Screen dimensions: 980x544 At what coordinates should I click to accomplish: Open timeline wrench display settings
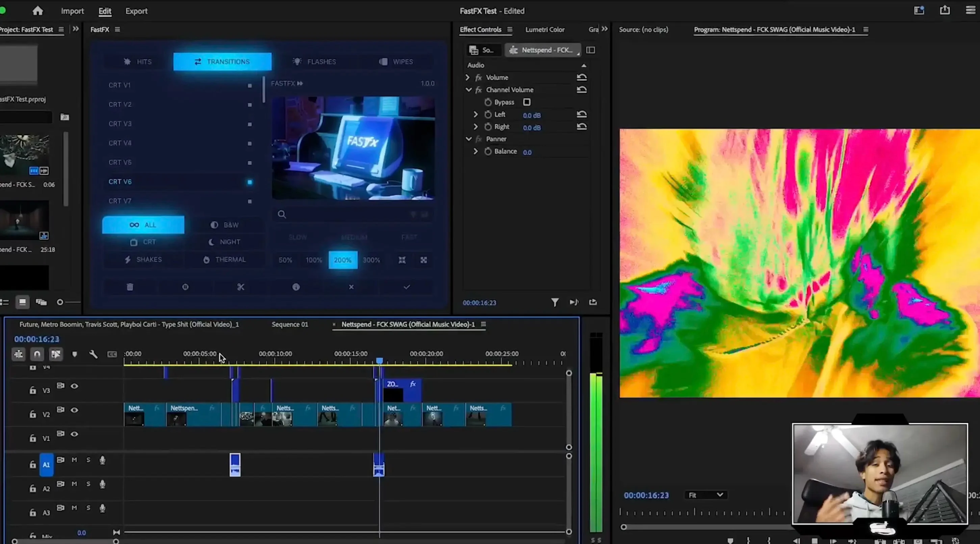[93, 354]
